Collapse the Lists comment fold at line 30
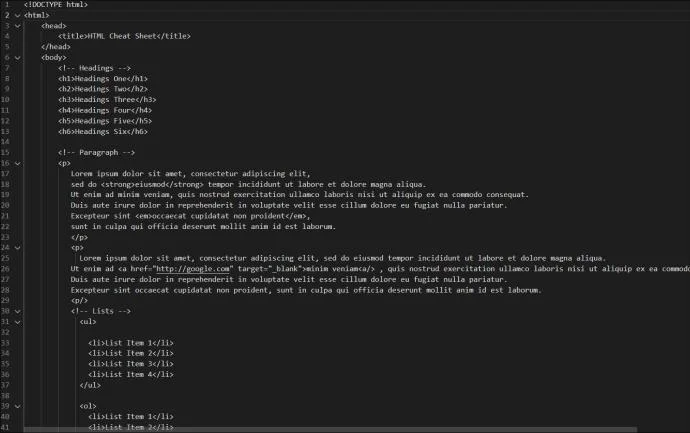The height and width of the screenshot is (433, 690). (x=18, y=311)
